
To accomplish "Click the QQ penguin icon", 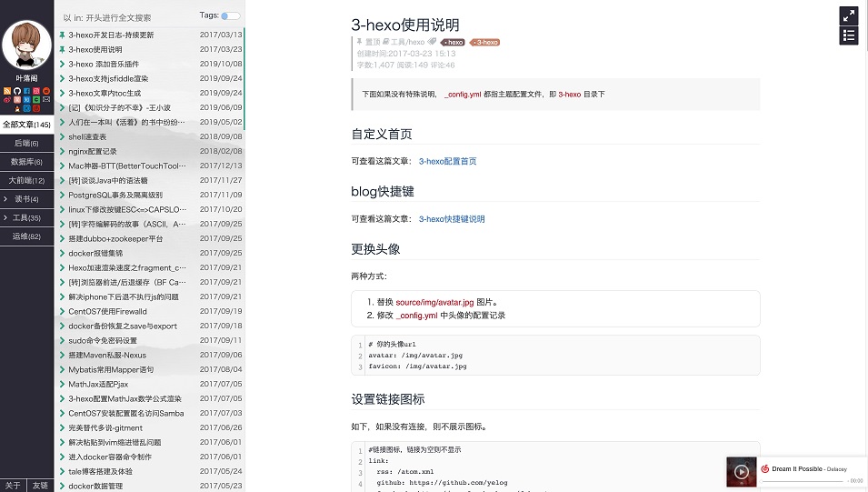I will [x=17, y=108].
